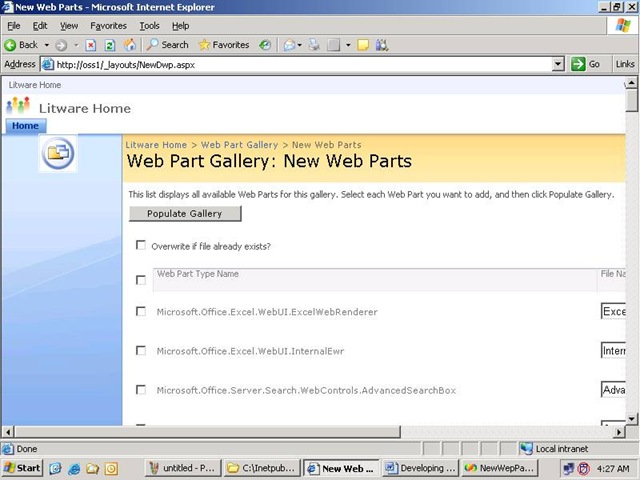This screenshot has height=480, width=640.
Task: Click the Start button on taskbar
Action: coord(22,468)
